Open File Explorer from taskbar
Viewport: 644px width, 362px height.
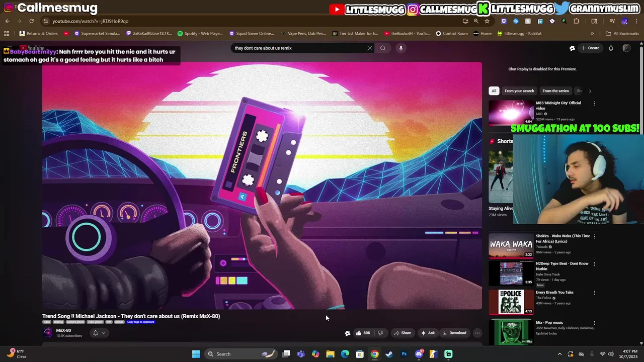click(x=330, y=354)
